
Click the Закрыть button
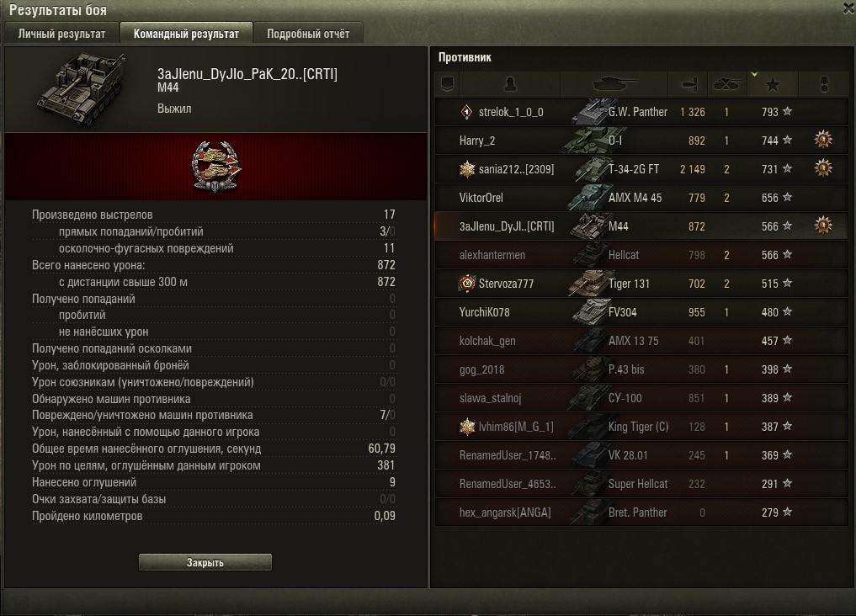205,562
